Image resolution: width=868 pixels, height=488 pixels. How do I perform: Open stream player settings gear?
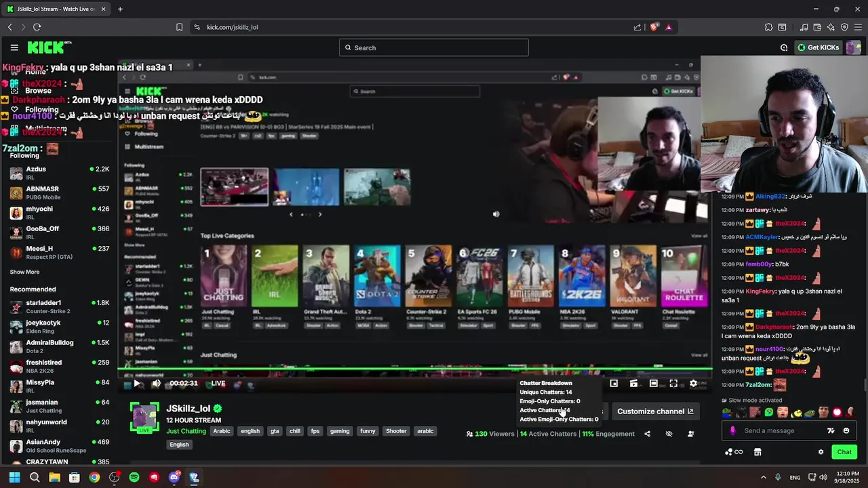693,384
